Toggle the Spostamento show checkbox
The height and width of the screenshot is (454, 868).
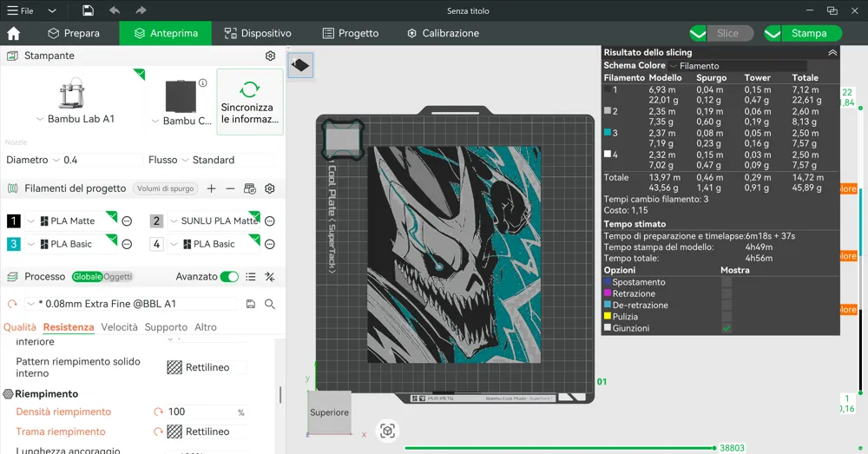[x=727, y=282]
